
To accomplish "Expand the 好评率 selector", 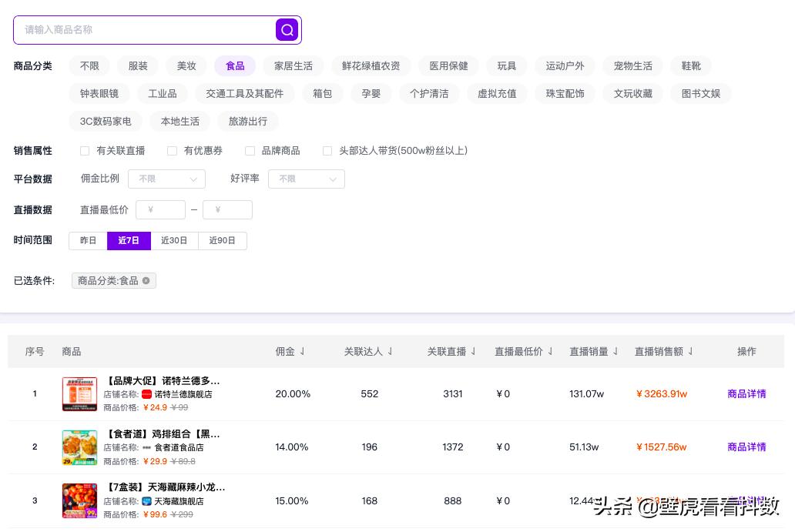I will [307, 179].
